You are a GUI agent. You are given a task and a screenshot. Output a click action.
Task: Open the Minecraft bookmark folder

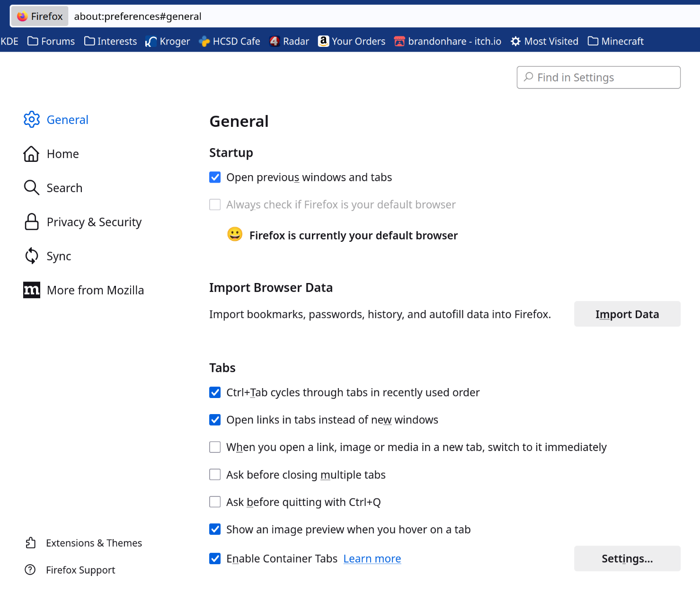tap(616, 41)
